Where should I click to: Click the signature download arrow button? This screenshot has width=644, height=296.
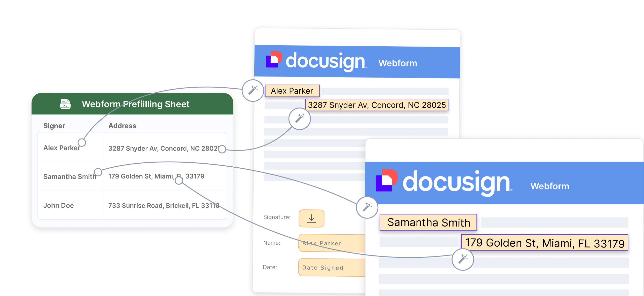pyautogui.click(x=311, y=218)
